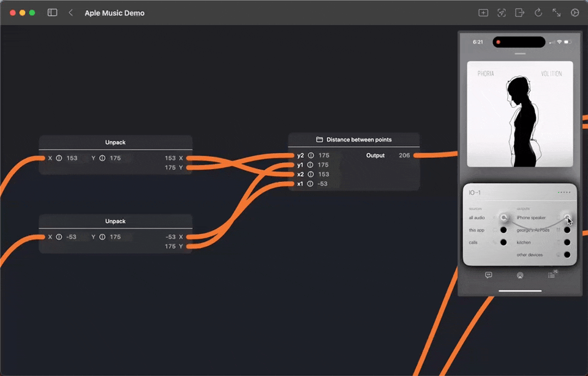Click the add-node plus icon in the toolbar

pos(483,12)
